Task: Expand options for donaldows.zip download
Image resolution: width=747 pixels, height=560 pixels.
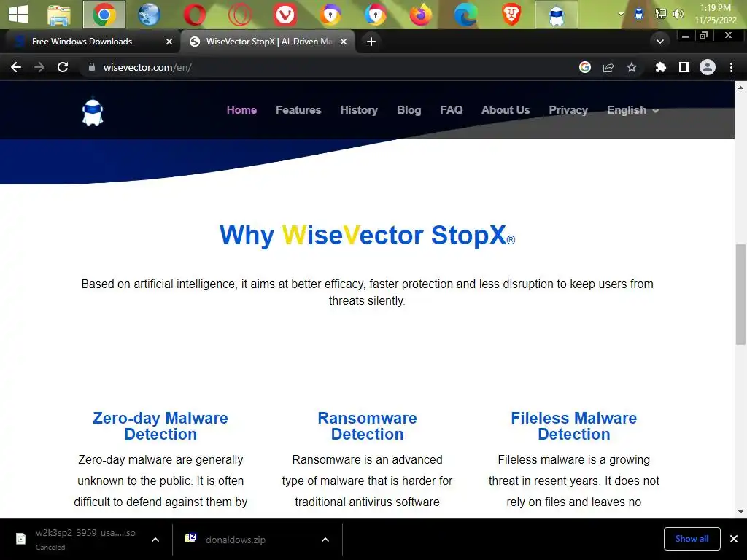Action: (x=325, y=540)
